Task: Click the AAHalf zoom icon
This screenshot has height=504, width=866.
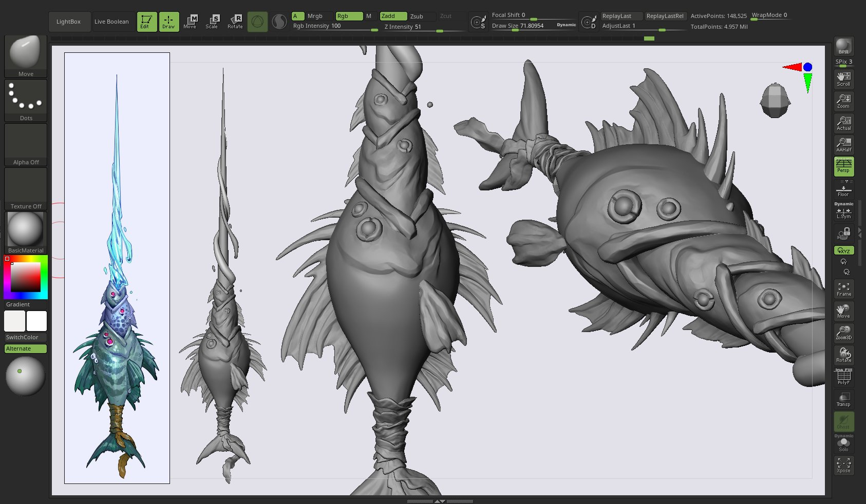Action: coord(843,144)
